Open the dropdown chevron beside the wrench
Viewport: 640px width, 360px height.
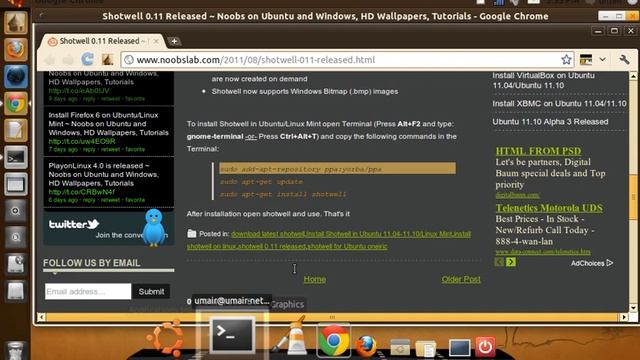tap(602, 60)
